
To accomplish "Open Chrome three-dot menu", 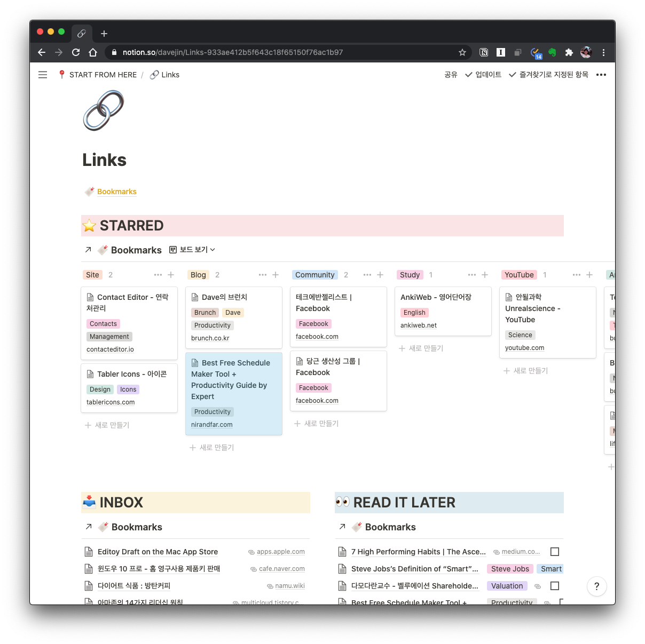I will coord(603,52).
